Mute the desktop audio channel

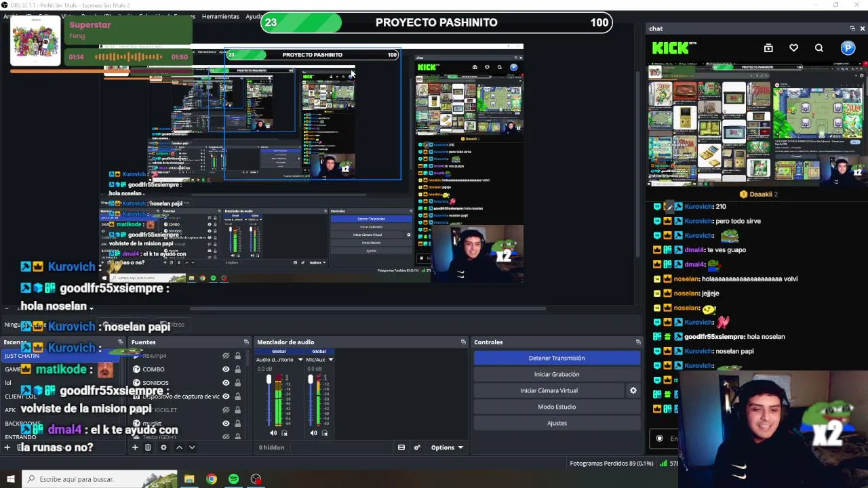click(x=273, y=433)
